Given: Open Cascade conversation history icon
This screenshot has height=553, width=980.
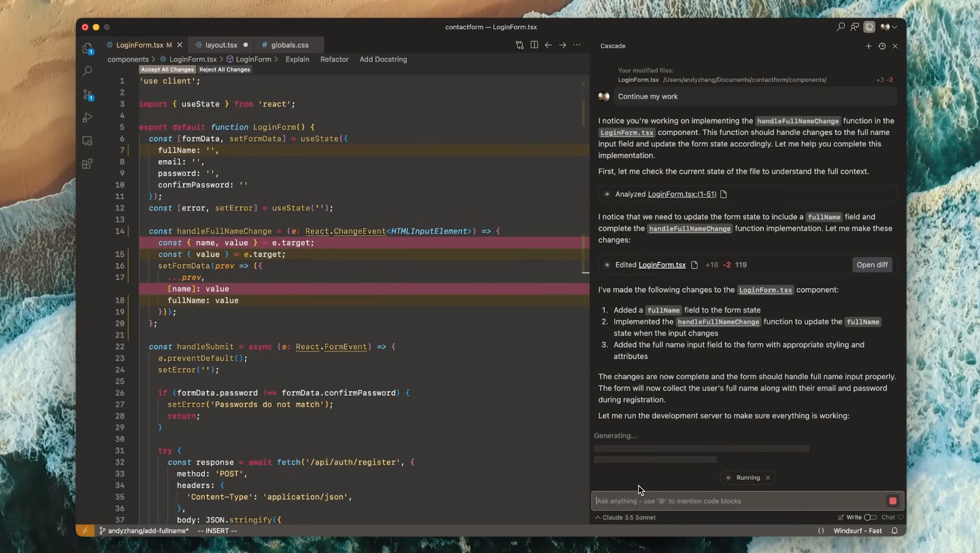Looking at the screenshot, I should pos(882,46).
